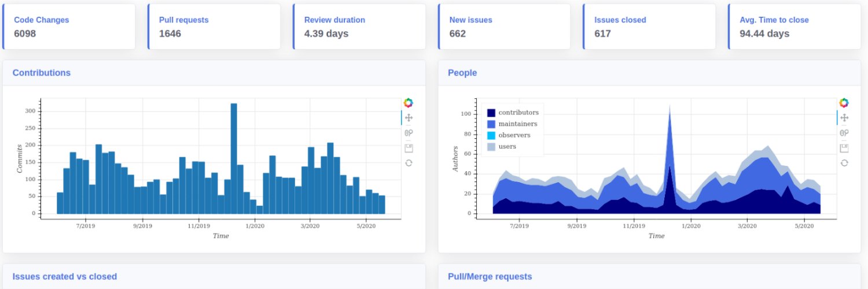
Task: Click the 9/2019 tick in People chart
Action: click(x=577, y=226)
